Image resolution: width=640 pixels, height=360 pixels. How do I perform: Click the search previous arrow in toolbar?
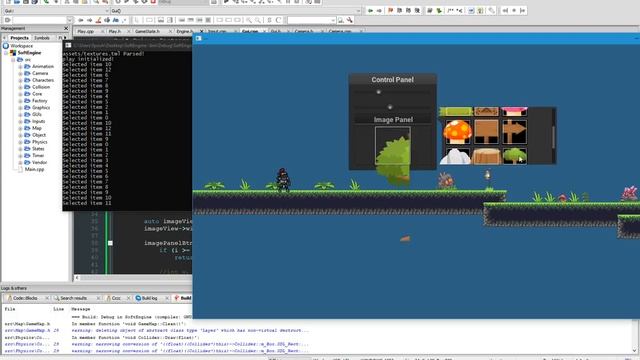click(81, 20)
